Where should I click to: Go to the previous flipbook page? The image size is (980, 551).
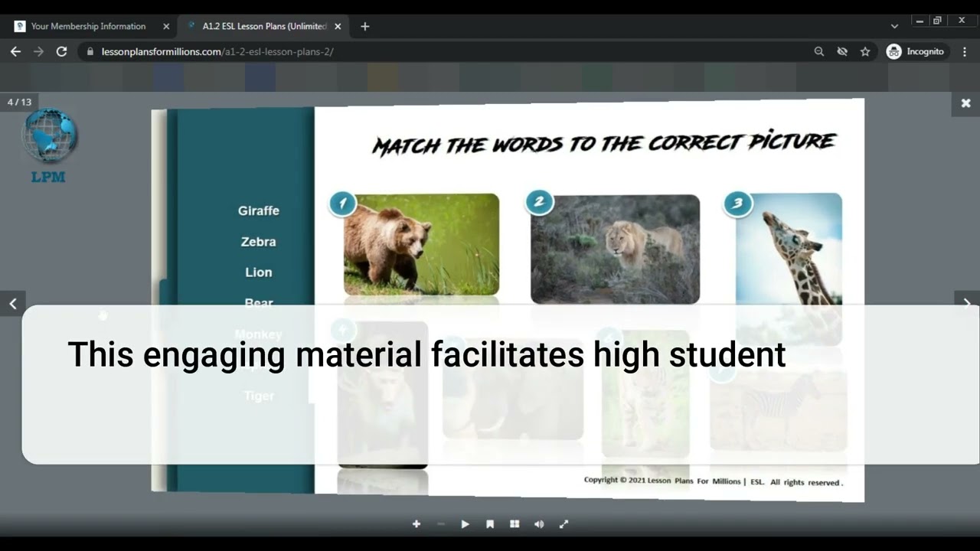tap(12, 304)
